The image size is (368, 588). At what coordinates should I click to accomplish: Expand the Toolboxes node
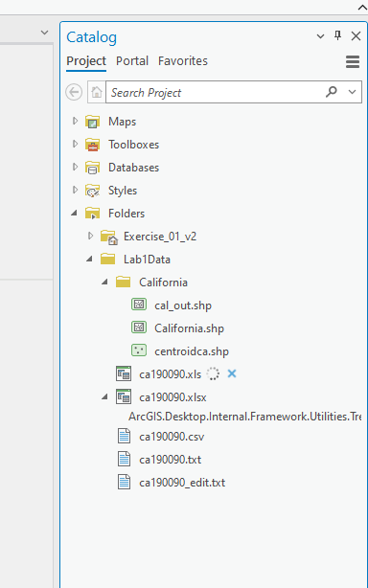click(x=75, y=144)
